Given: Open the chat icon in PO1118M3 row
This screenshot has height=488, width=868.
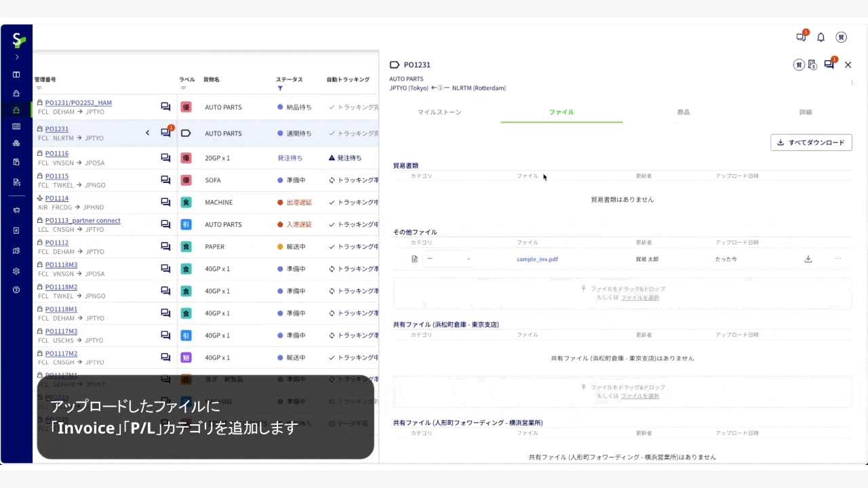Looking at the screenshot, I should (x=165, y=268).
